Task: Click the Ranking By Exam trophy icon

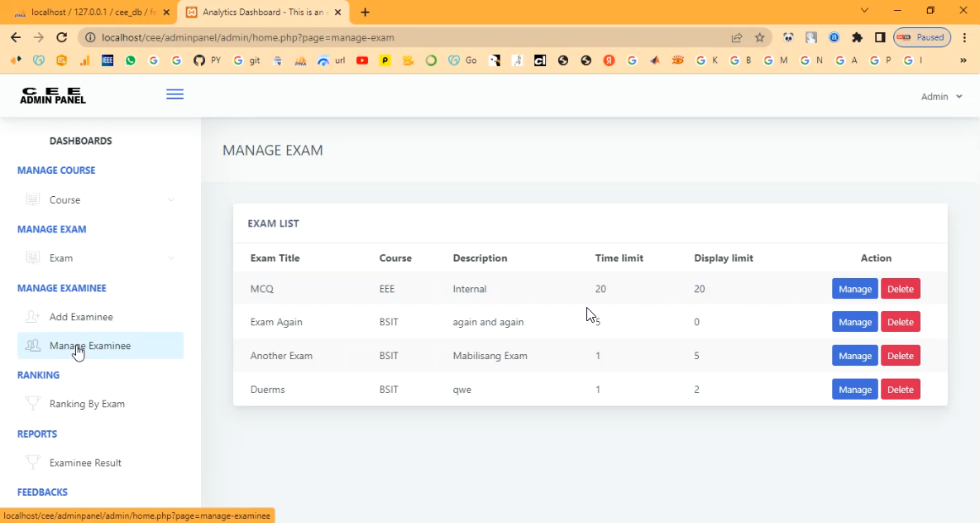Action: 33,404
